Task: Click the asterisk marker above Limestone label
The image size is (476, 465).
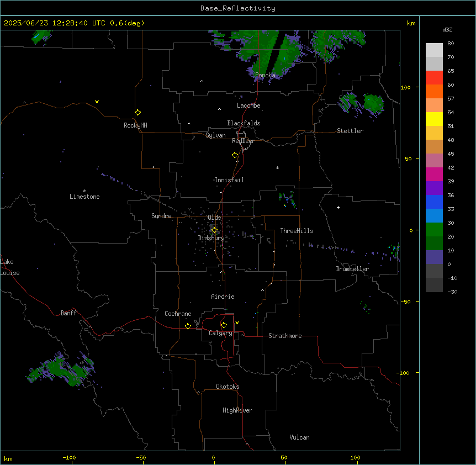Action: coord(84,191)
